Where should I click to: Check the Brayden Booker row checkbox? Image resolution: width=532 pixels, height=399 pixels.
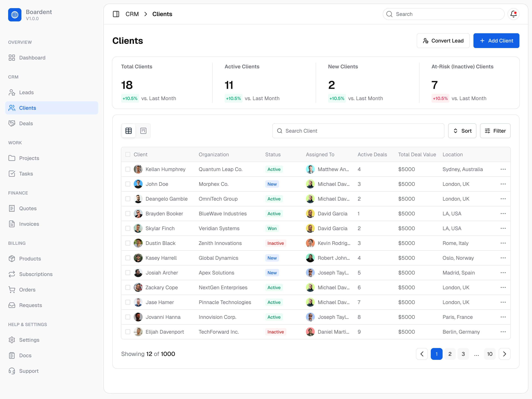(128, 214)
